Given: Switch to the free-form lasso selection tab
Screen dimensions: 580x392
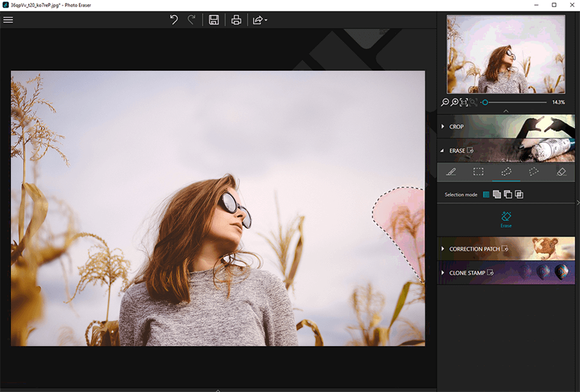Looking at the screenshot, I should [x=506, y=172].
